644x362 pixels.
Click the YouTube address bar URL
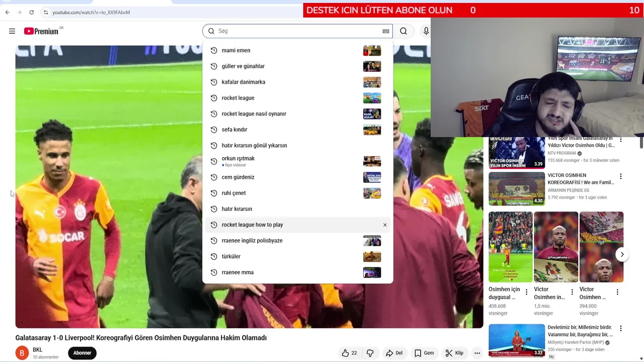click(x=91, y=12)
